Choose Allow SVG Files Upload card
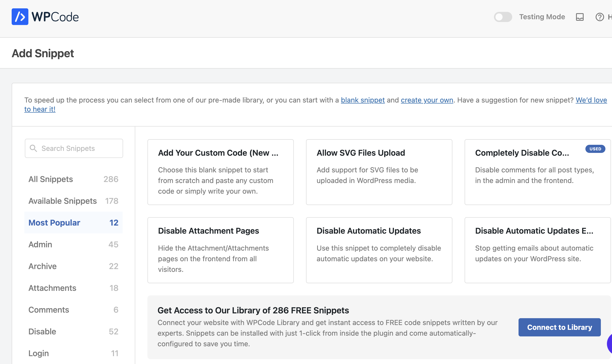Viewport: 612px width, 364px height. (x=379, y=172)
